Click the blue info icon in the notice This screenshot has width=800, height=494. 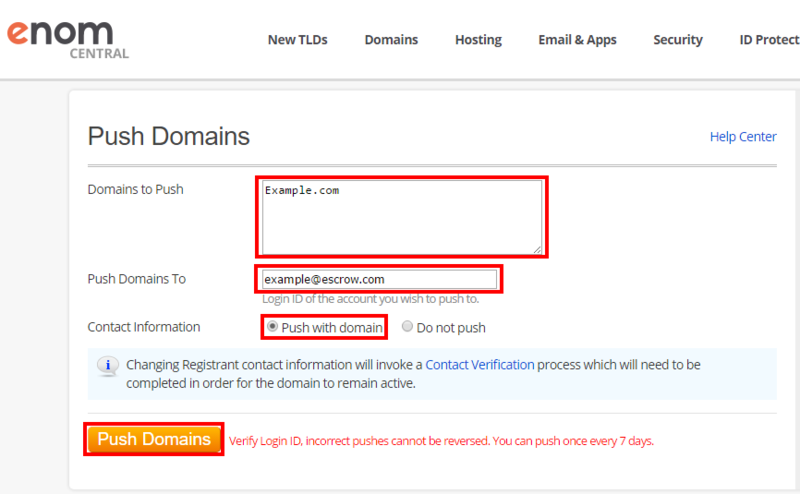108,366
